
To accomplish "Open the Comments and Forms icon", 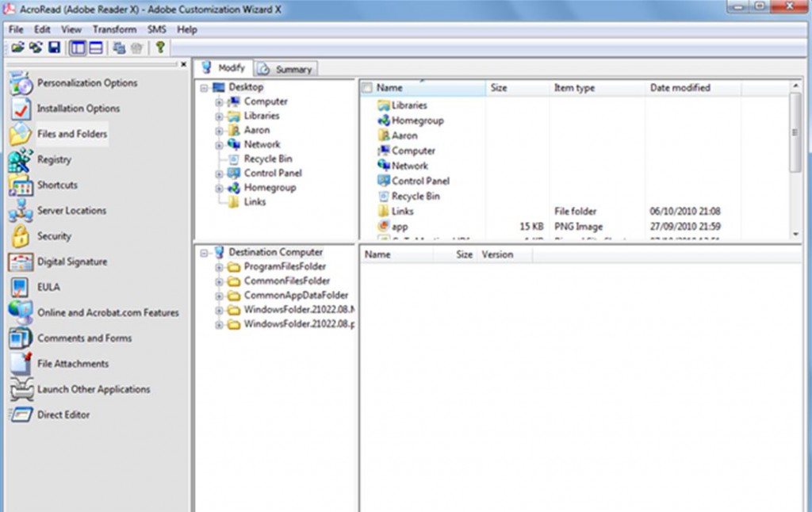I will point(21,338).
